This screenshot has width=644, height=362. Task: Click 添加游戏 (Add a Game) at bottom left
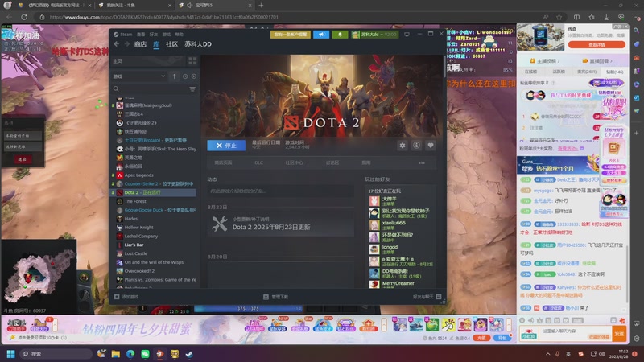126,297
